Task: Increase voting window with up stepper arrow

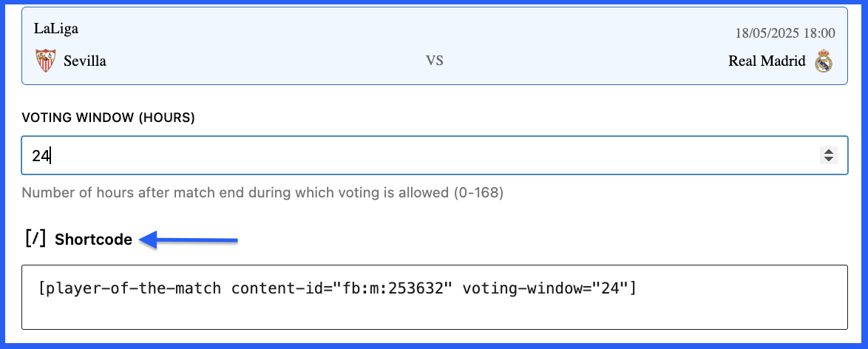Action: coord(829,152)
